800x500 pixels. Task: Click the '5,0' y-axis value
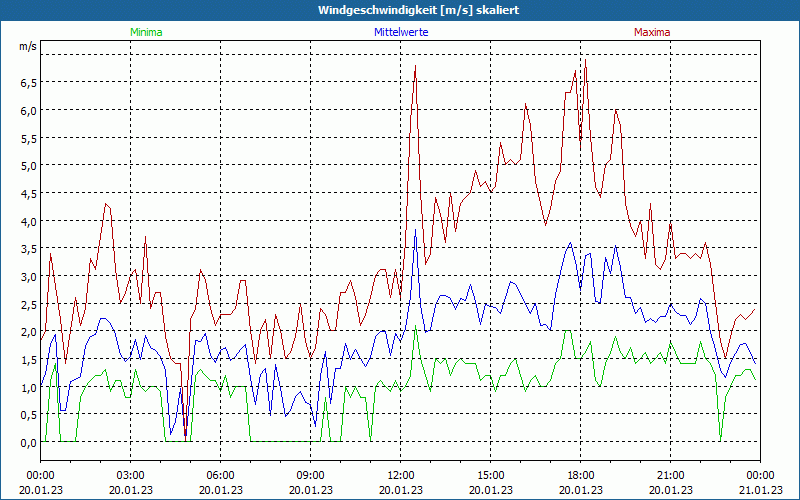click(29, 166)
